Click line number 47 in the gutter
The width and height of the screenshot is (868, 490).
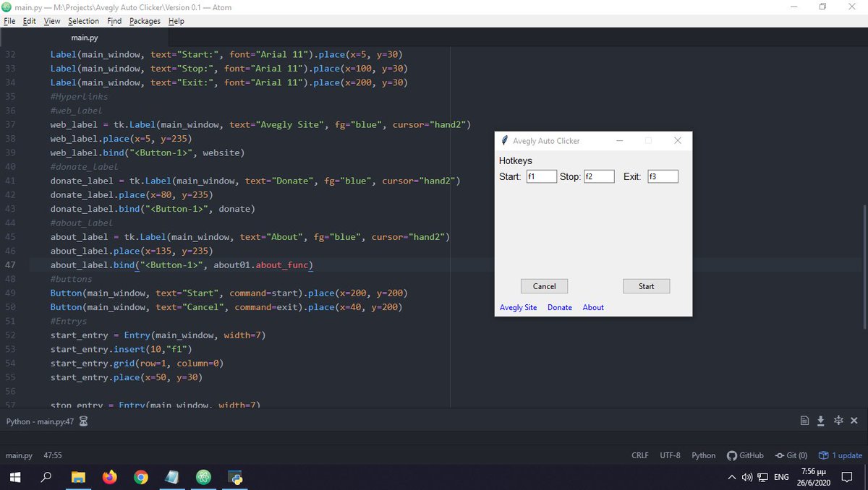click(x=10, y=265)
